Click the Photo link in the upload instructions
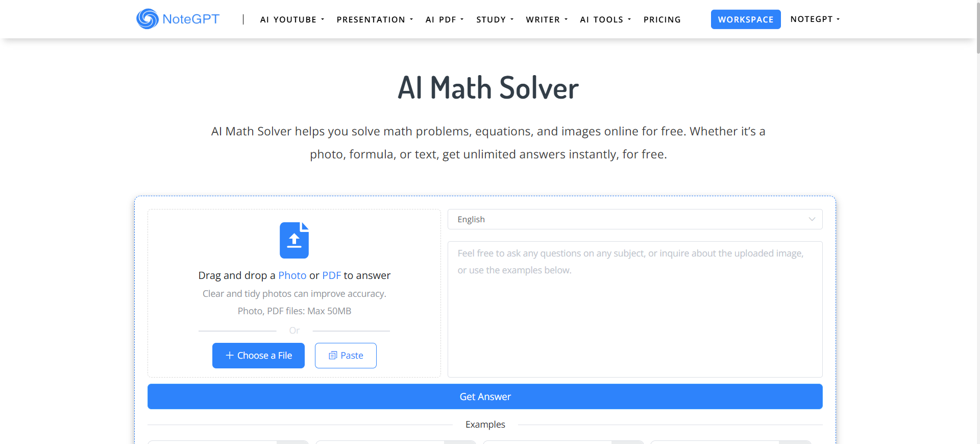The image size is (980, 444). coord(292,275)
